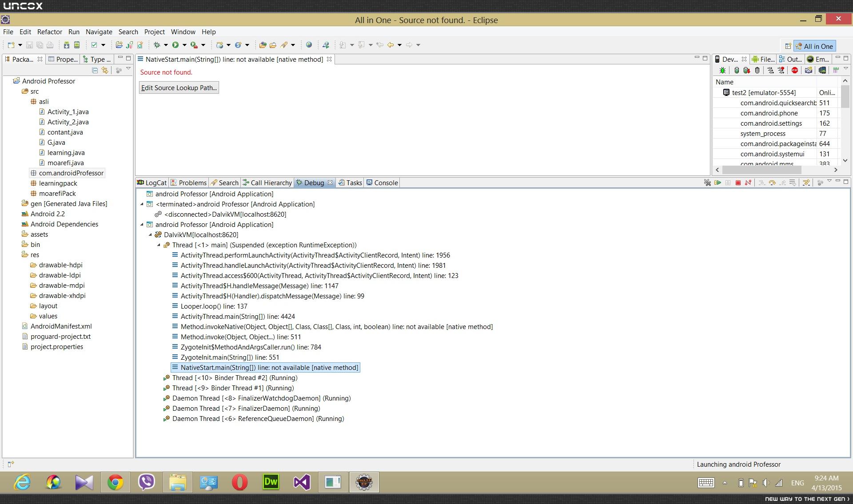Click the Screen Capture camera icon

coord(809,70)
